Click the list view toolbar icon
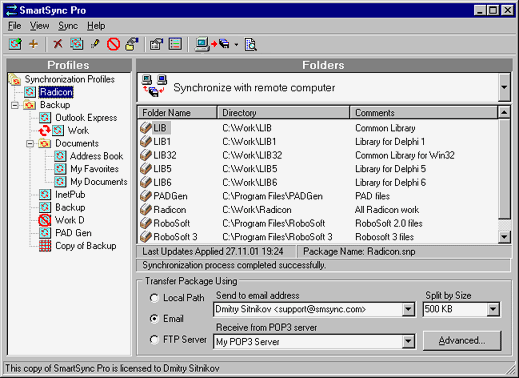The width and height of the screenshot is (519, 378). tap(175, 44)
